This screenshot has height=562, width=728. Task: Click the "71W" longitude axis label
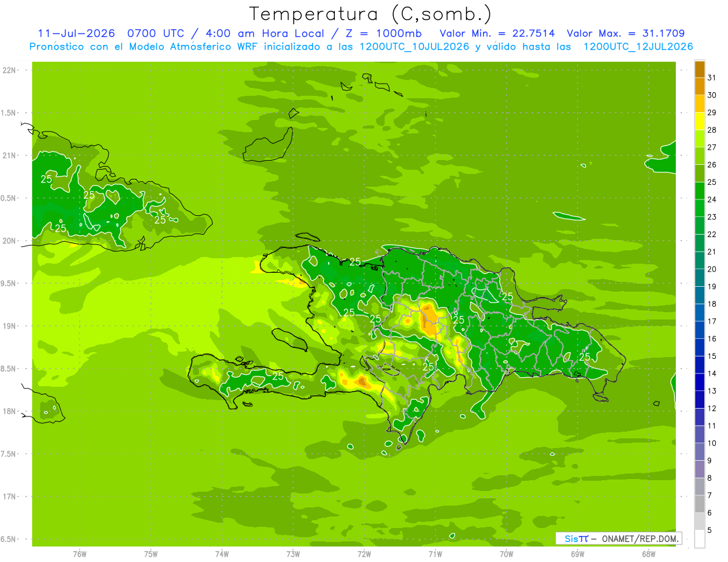tap(435, 554)
